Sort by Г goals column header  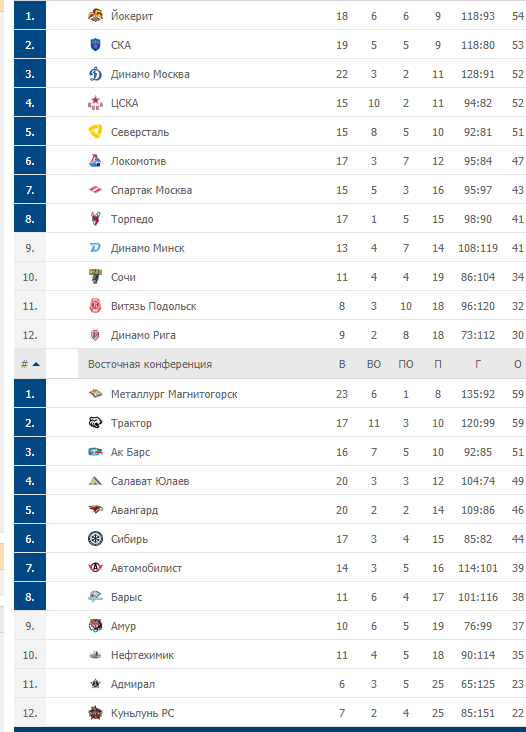(477, 364)
